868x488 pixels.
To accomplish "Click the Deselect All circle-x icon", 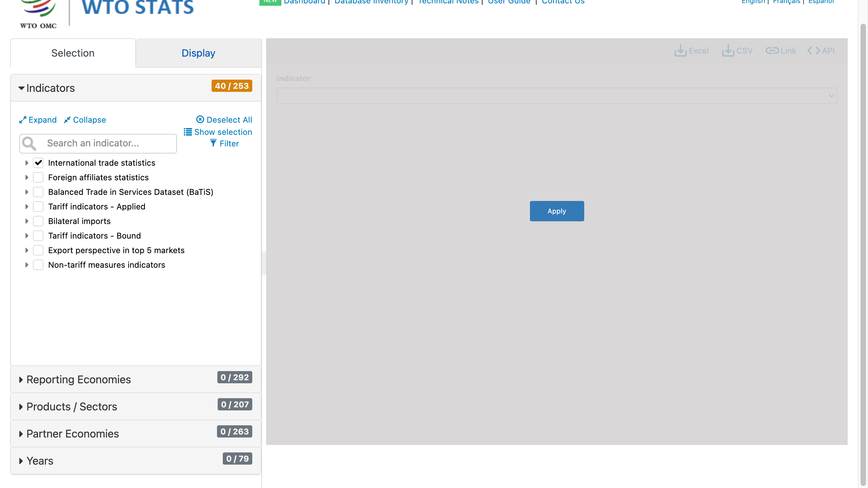I will (200, 120).
